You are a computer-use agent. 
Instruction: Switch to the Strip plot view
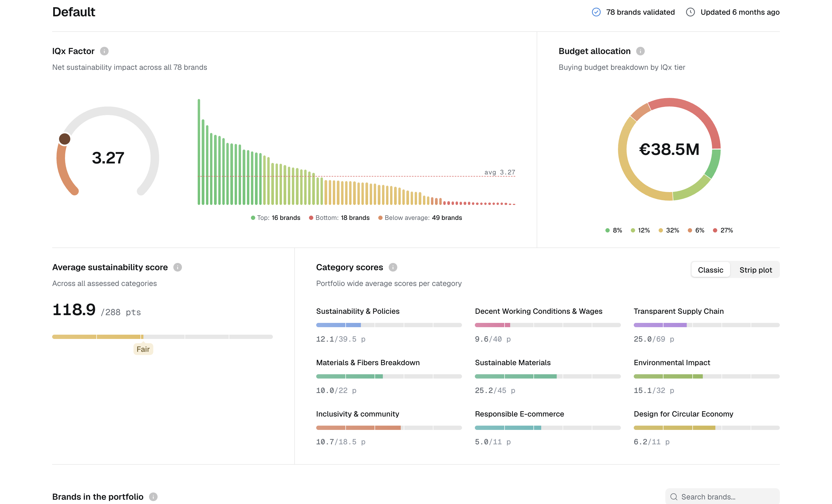coord(755,270)
